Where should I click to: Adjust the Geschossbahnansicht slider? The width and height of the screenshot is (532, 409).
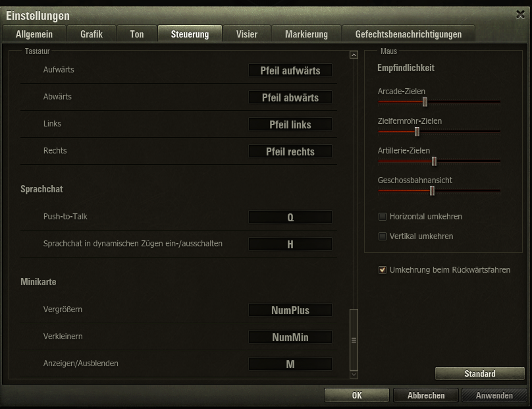432,191
